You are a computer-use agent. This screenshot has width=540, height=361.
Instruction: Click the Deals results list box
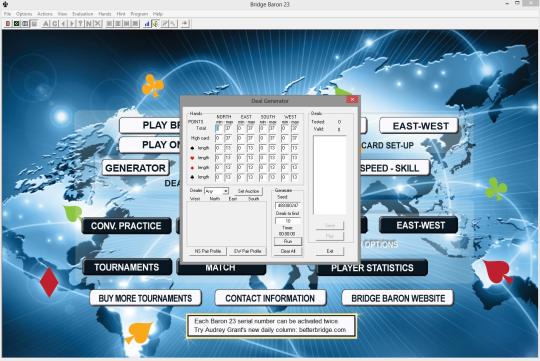pos(330,175)
